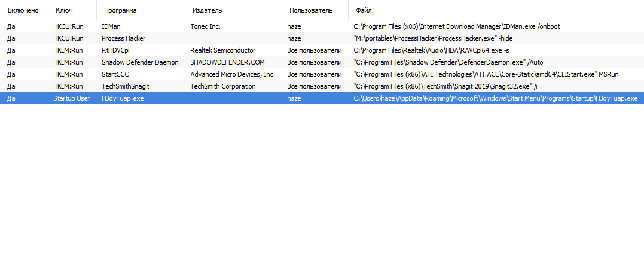
Task: Select the Shadow Defender Daemon entry
Action: 140,62
